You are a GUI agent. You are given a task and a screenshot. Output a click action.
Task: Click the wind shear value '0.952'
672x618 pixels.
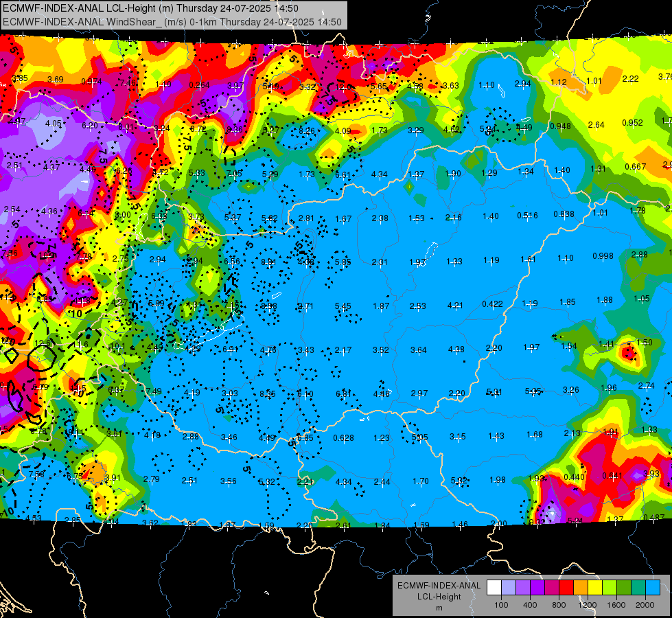633,123
